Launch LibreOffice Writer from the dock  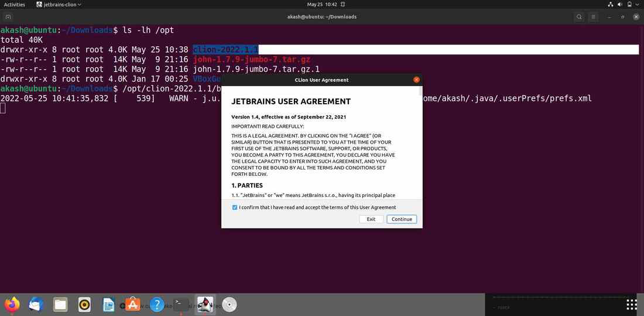click(108, 304)
